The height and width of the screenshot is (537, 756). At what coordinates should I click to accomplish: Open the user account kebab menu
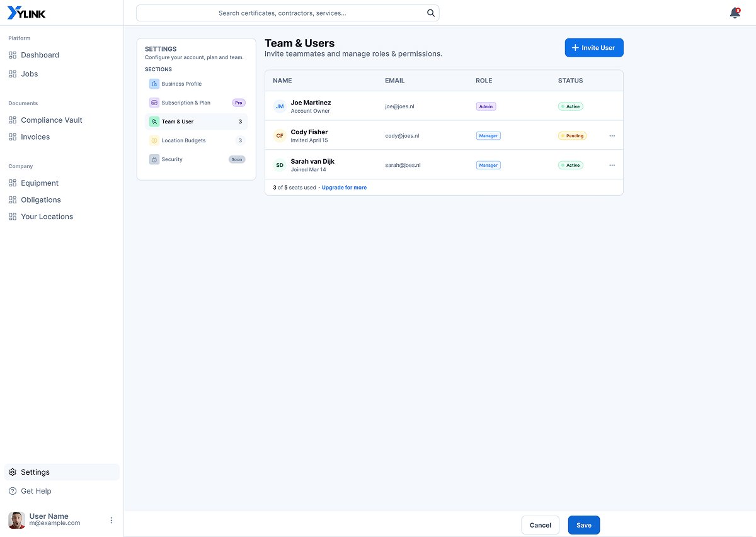[112, 520]
